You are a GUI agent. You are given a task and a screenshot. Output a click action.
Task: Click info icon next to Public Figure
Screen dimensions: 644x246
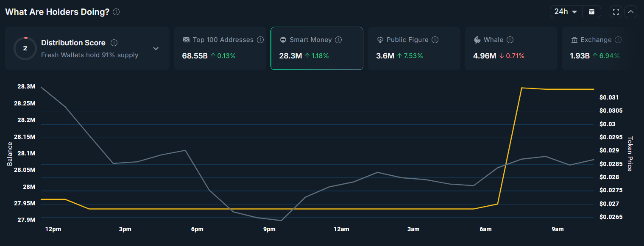point(435,40)
